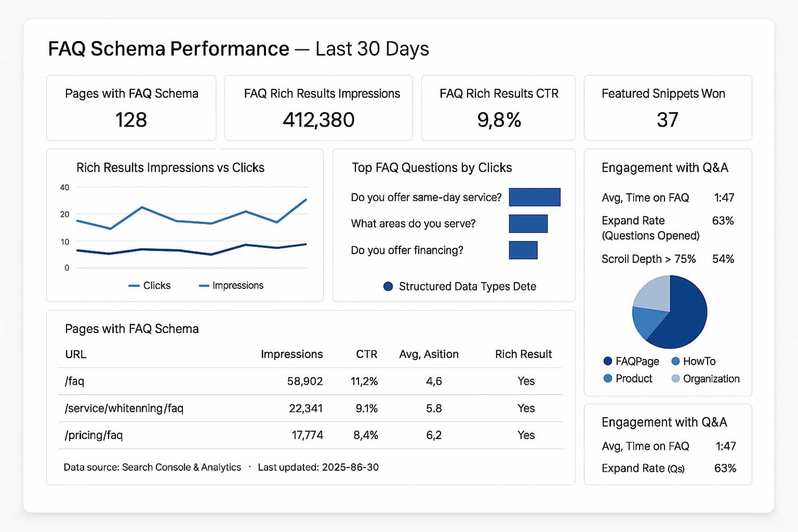The height and width of the screenshot is (532, 798).
Task: Open the /faq URL row
Action: (74, 381)
